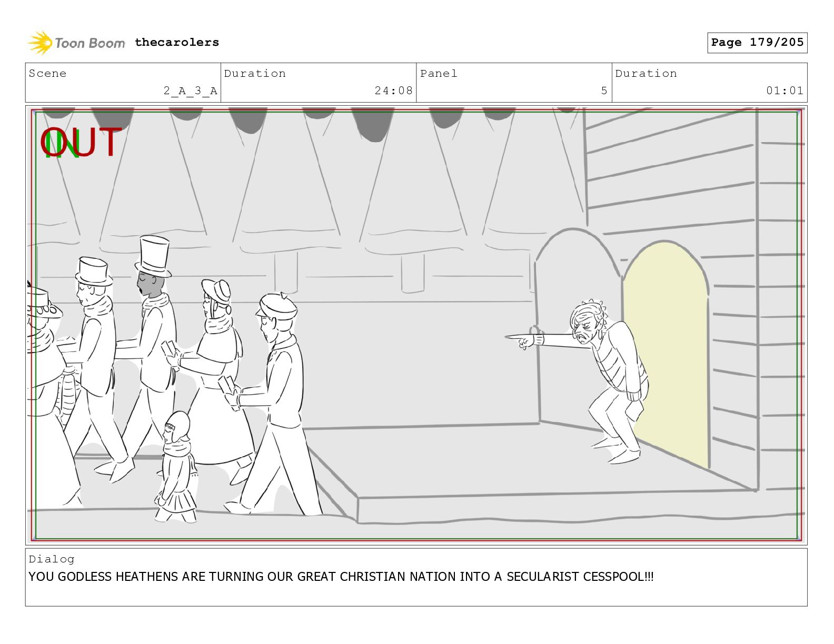
Task: Click the panel duration value '01:01'
Action: click(785, 90)
